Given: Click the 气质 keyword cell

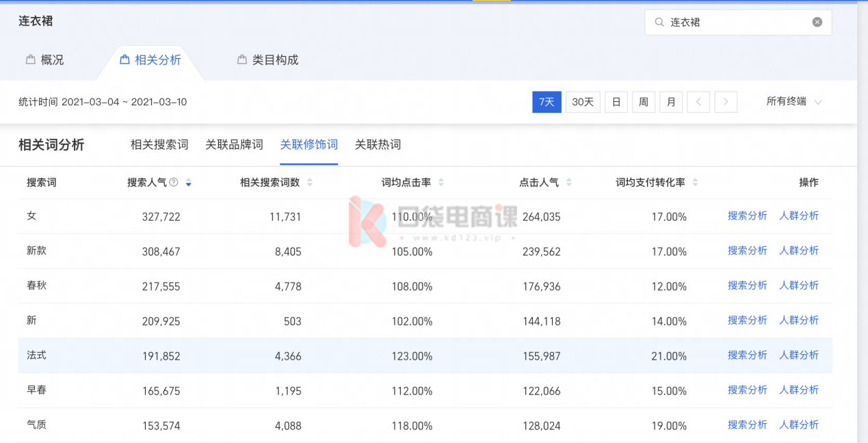Looking at the screenshot, I should (x=37, y=425).
